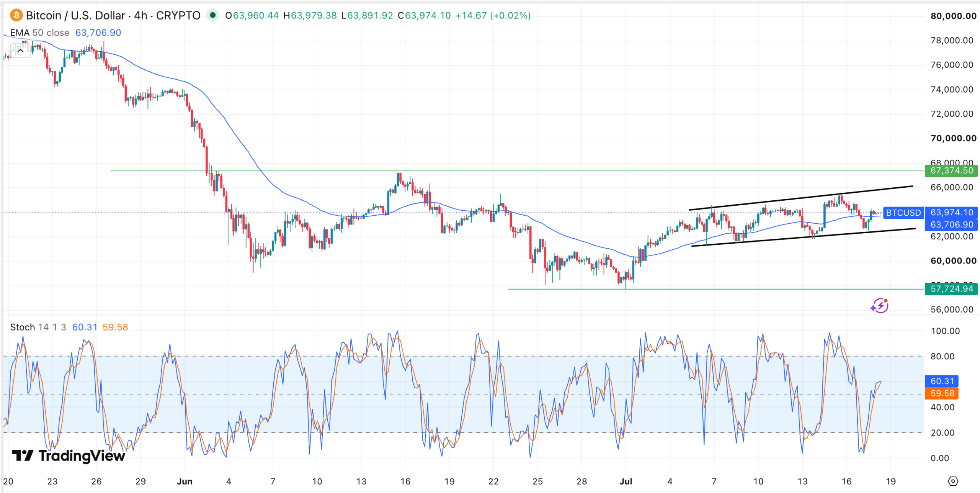The width and height of the screenshot is (980, 493).
Task: Collapse the indicator legend chevron button
Action: (20, 51)
